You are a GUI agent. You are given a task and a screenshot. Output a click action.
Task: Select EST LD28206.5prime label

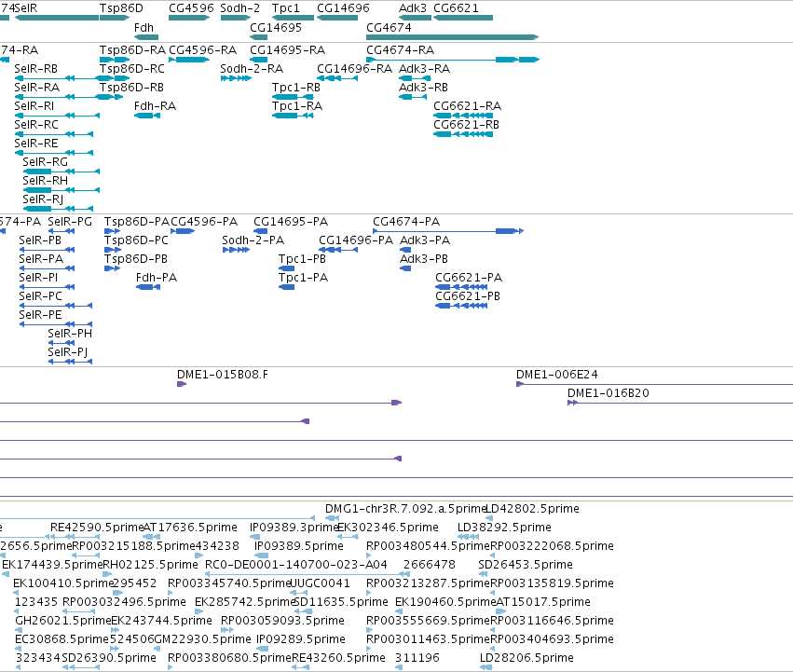tap(526, 658)
